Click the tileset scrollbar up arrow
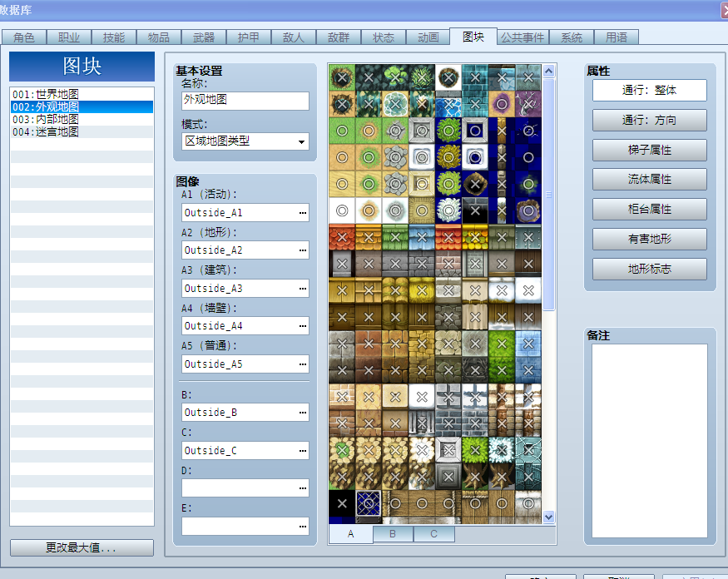Screen dimensions: 728x579 (548, 71)
